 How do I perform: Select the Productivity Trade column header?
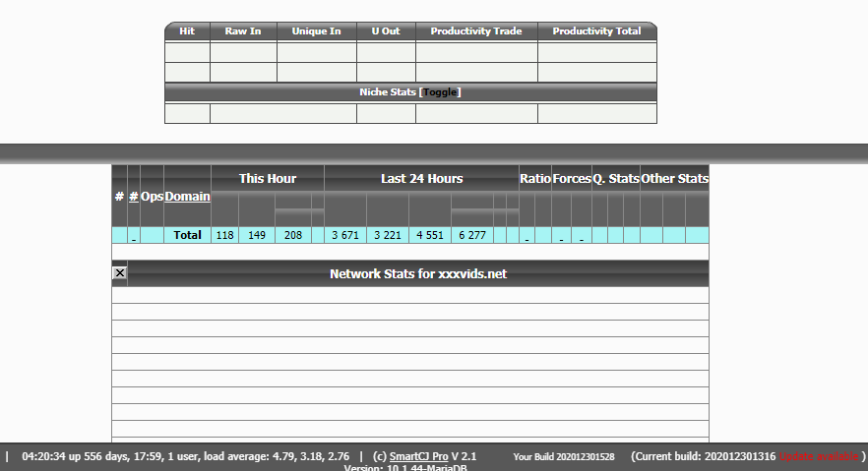476,30
